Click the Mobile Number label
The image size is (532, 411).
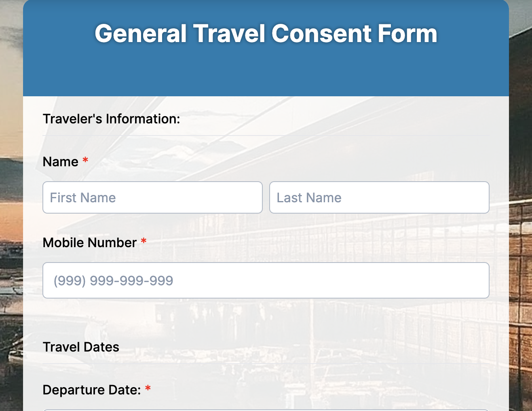(x=91, y=243)
